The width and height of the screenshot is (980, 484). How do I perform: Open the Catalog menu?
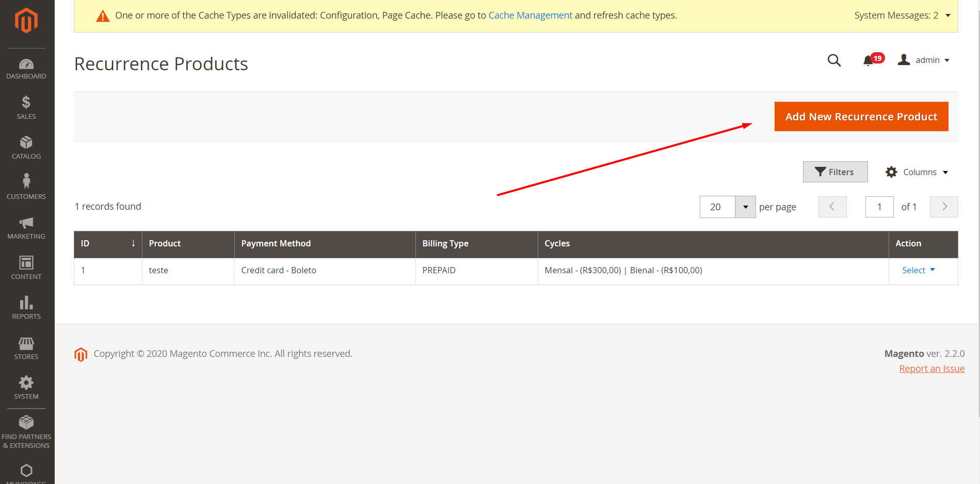pos(26,148)
